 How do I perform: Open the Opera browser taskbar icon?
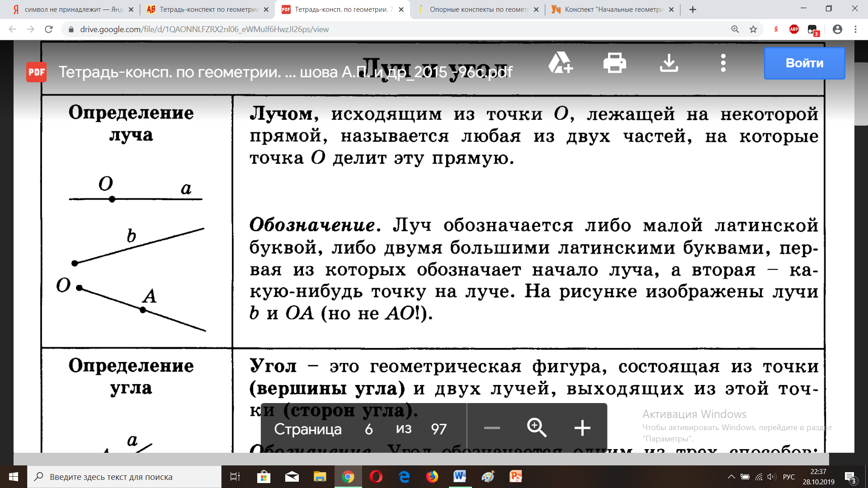tap(376, 477)
